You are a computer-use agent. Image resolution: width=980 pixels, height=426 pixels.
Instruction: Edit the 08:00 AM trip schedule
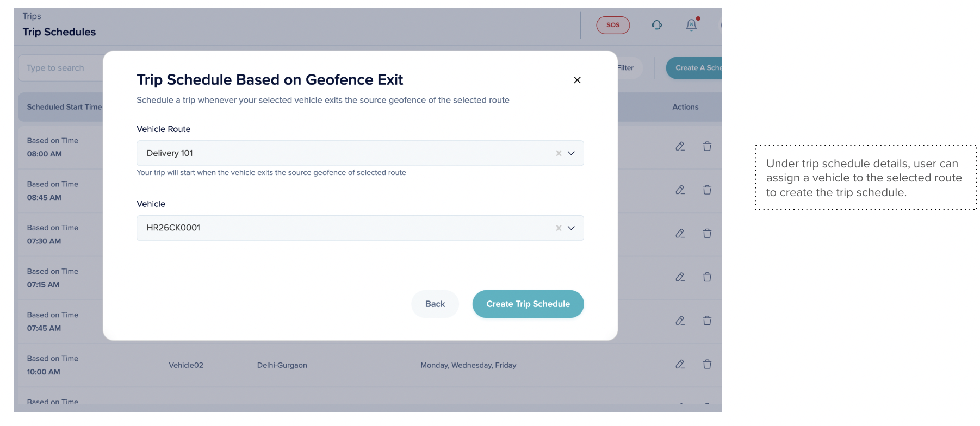click(x=680, y=146)
